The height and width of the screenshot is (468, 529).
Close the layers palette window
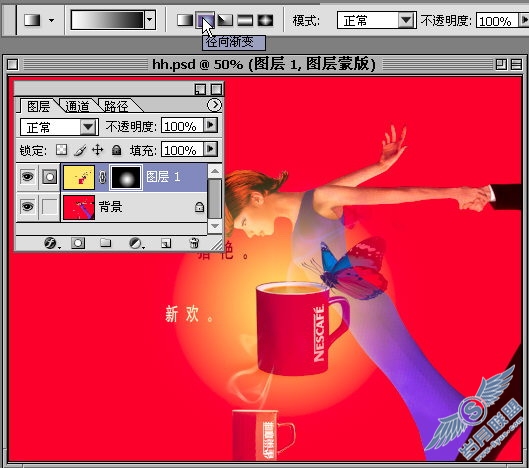tap(216, 89)
